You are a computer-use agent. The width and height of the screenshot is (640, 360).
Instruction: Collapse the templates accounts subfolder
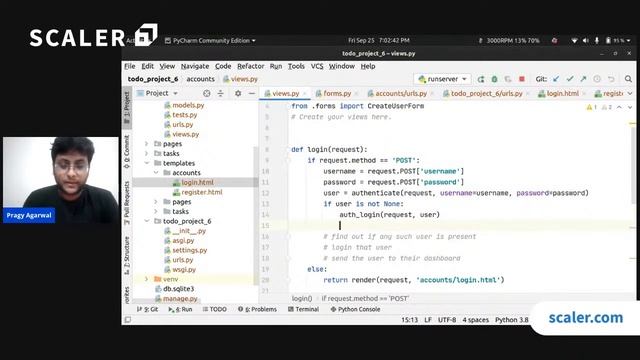point(156,173)
